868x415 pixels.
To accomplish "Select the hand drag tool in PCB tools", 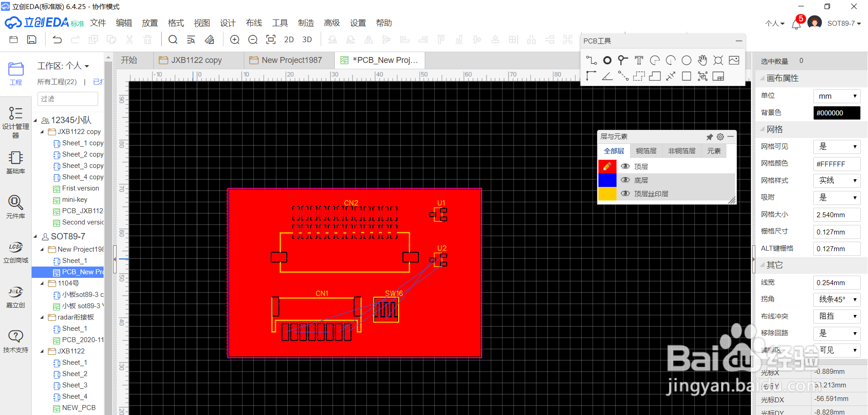I will (x=702, y=60).
